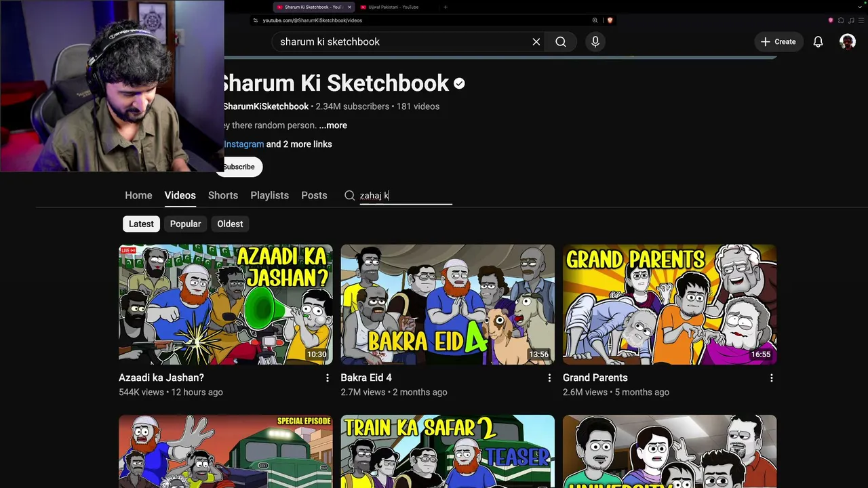Viewport: 868px width, 488px height.
Task: Open more options for Azaadi ka Jashan?
Action: (328, 378)
